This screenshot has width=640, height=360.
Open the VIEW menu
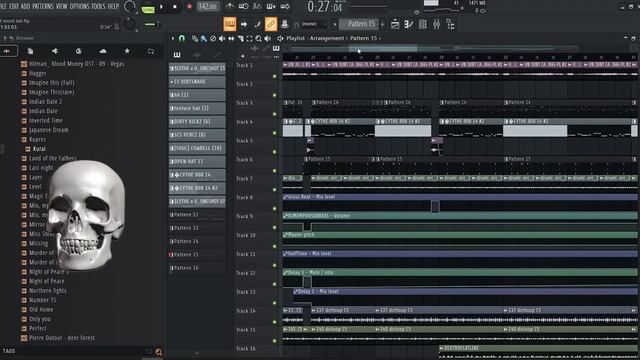coord(62,6)
